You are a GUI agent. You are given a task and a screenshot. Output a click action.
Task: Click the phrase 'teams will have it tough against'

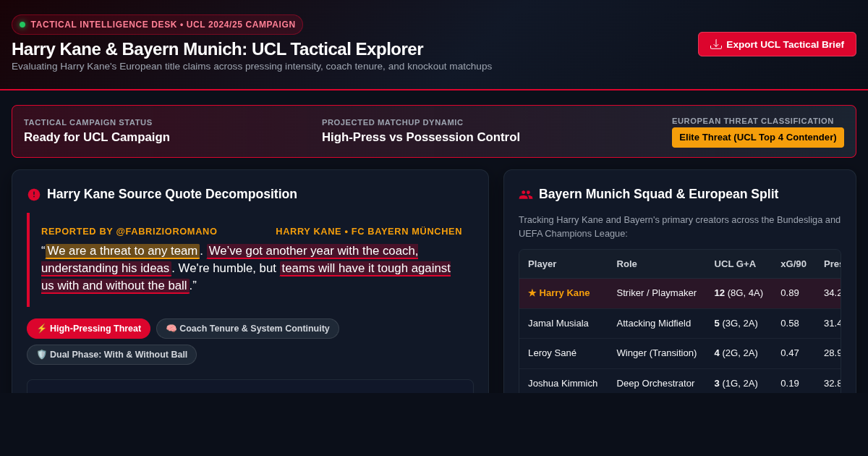point(365,269)
